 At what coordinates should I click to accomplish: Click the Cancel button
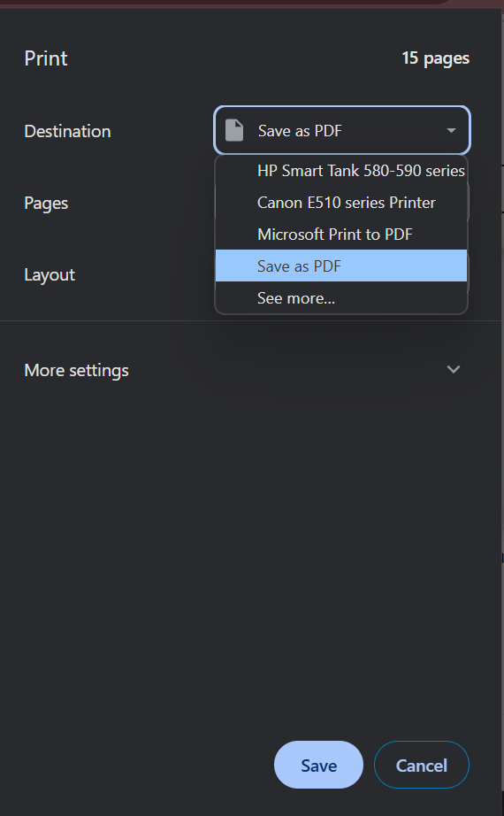[421, 765]
